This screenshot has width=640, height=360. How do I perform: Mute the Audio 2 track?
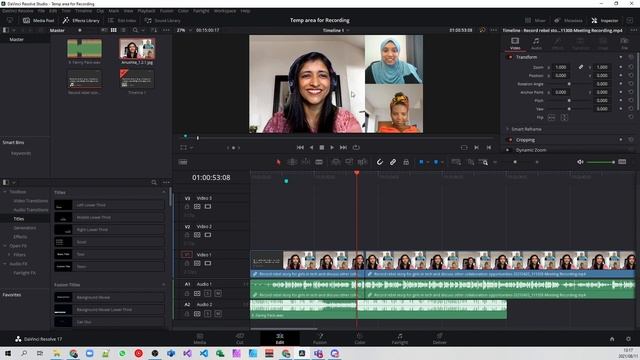[218, 313]
